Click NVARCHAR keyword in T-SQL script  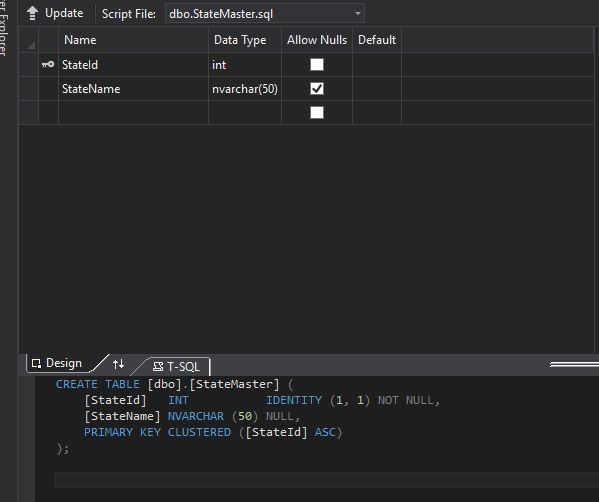pyautogui.click(x=196, y=416)
